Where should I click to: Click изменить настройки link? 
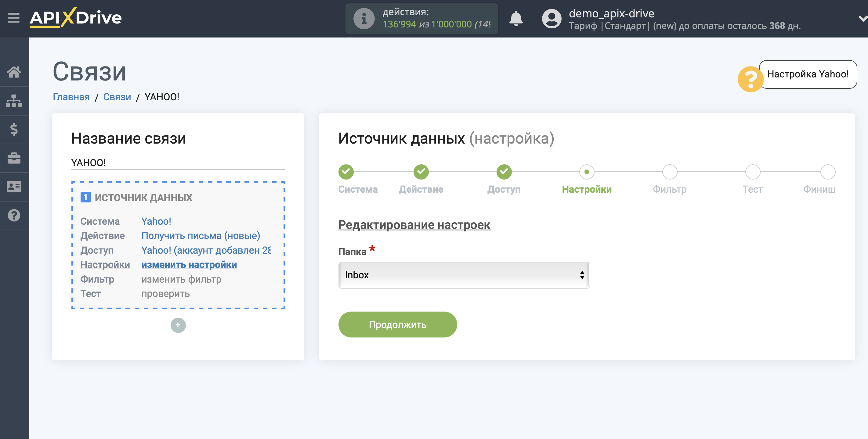(x=189, y=265)
